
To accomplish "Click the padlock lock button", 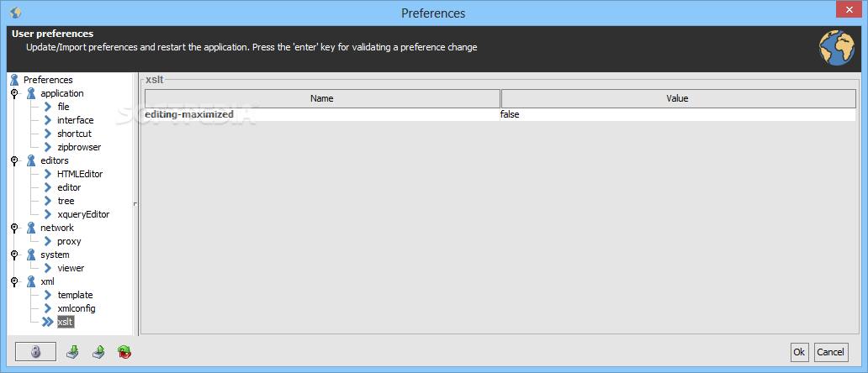I will click(x=35, y=352).
